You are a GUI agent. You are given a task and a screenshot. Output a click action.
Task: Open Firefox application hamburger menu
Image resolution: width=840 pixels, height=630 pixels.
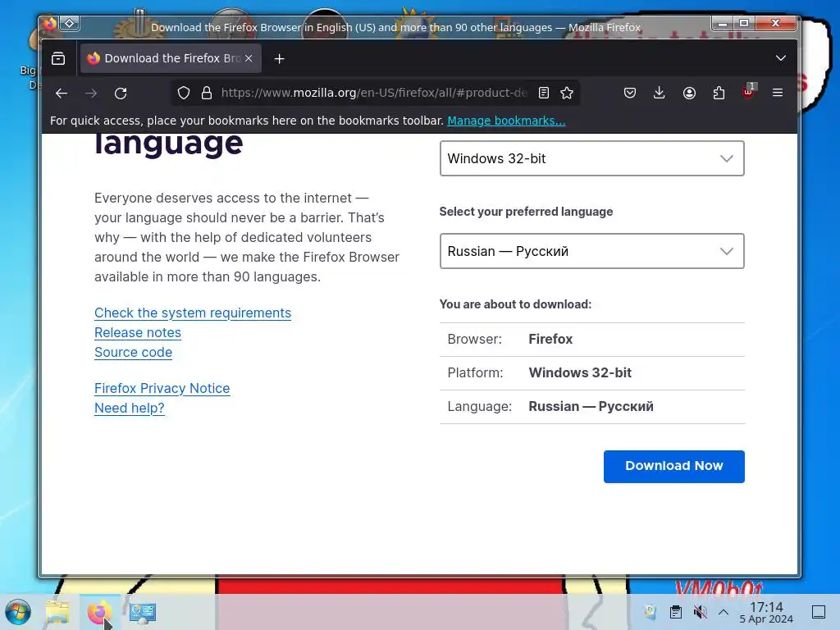pos(778,93)
